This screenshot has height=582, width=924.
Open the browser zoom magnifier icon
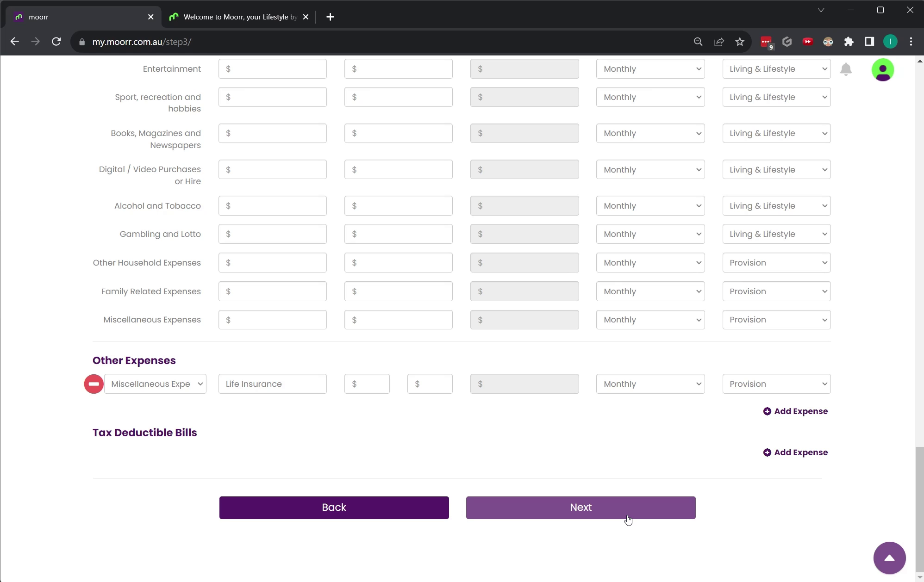coord(698,42)
